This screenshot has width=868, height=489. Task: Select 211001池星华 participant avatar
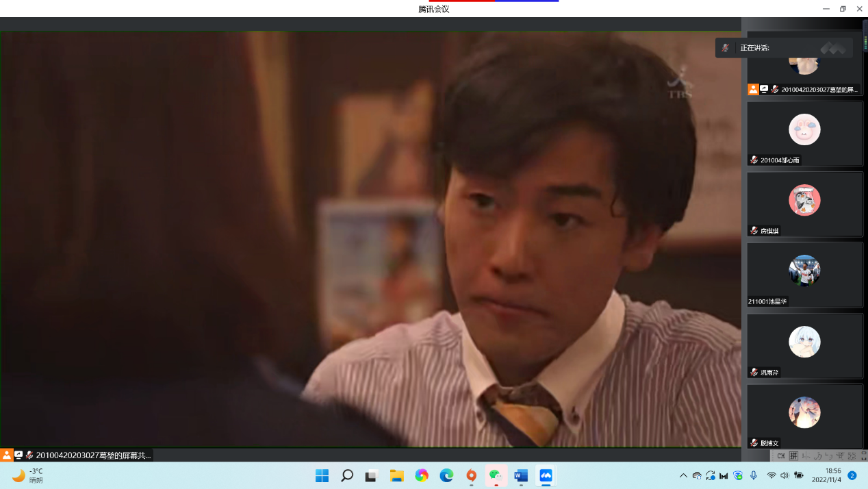(x=804, y=271)
